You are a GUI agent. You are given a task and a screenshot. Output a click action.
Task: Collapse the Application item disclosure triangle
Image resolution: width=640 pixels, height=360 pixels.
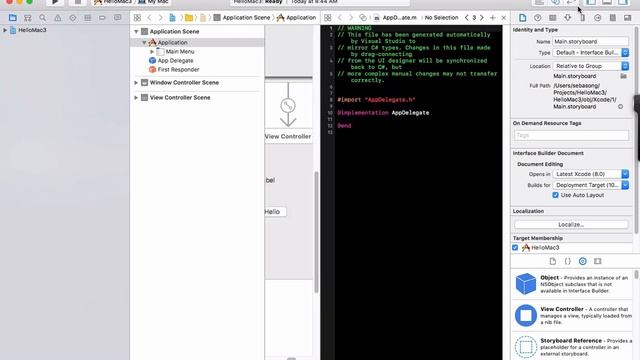[x=144, y=42]
